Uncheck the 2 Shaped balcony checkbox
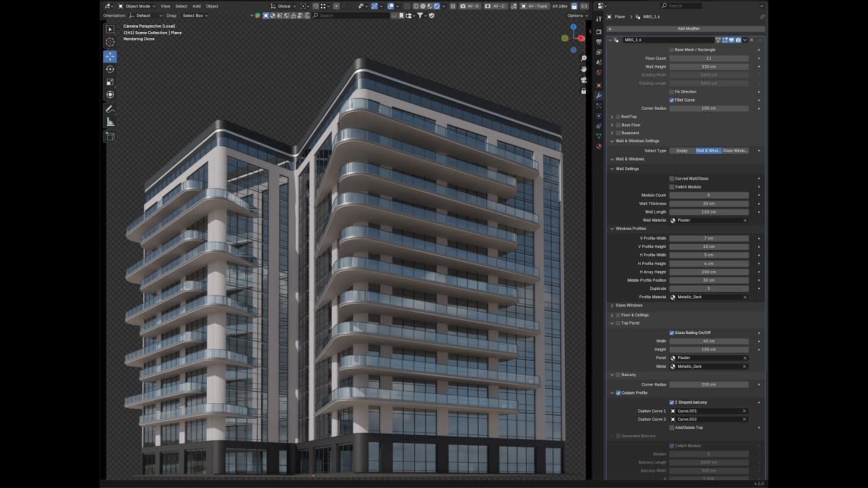868x488 pixels. pyautogui.click(x=672, y=403)
